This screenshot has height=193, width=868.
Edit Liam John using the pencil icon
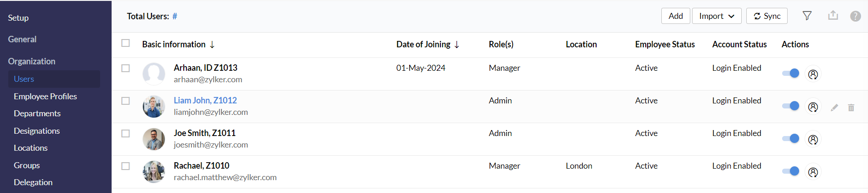[834, 108]
